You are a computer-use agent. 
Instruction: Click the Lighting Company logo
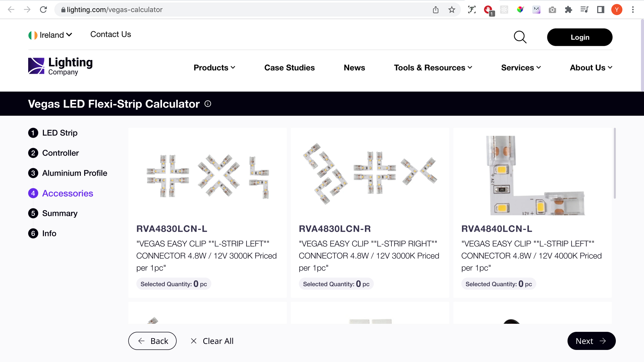[60, 66]
